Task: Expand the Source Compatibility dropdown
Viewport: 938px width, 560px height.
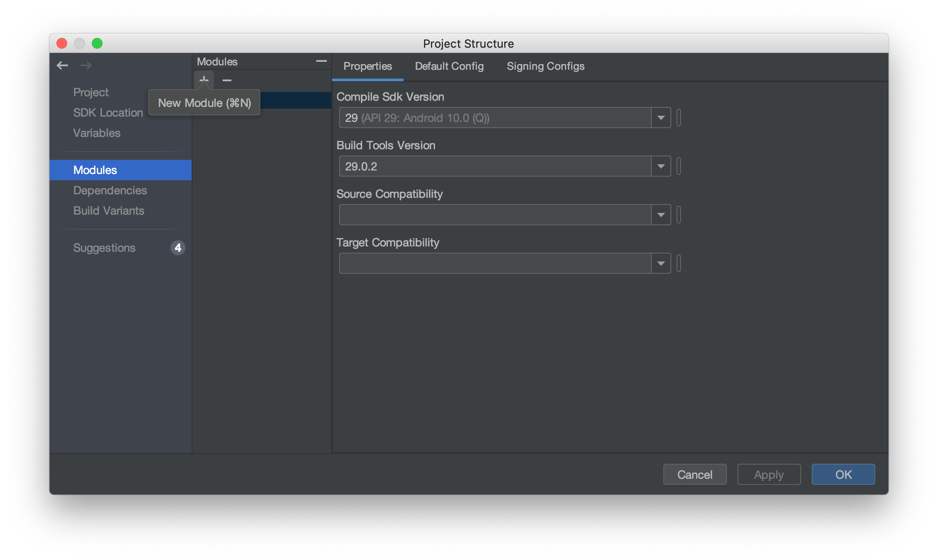Action: [661, 215]
